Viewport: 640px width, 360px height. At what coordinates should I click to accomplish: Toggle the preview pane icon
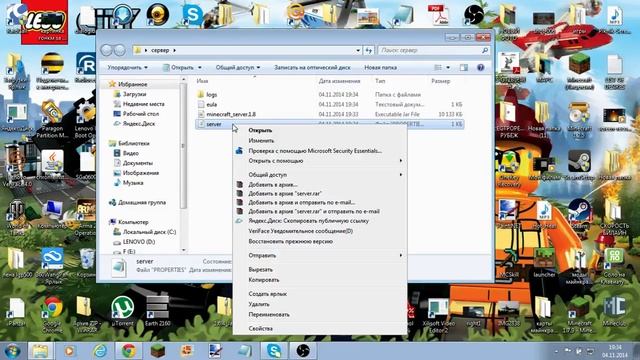click(464, 67)
